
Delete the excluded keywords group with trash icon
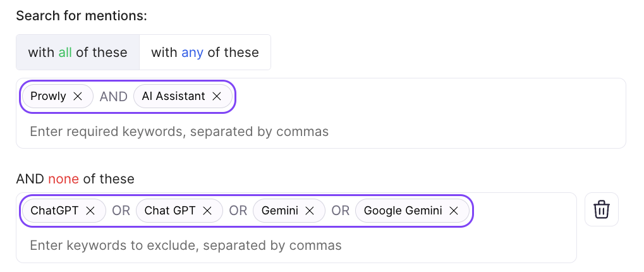601,209
